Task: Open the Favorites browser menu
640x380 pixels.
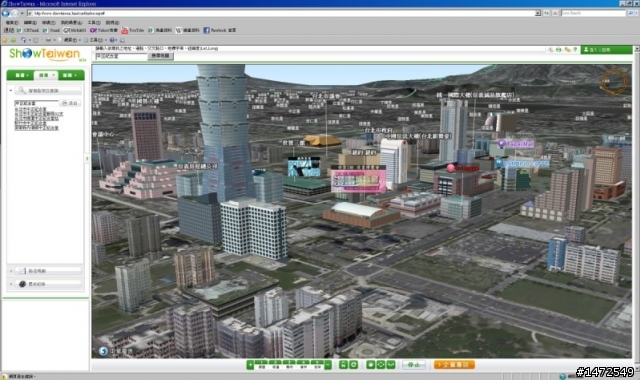Action: pos(71,23)
